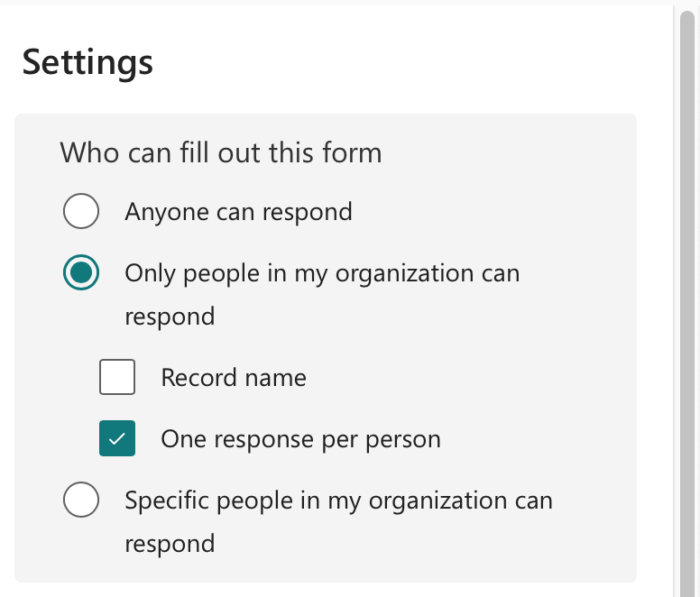The height and width of the screenshot is (597, 700).
Task: Click the 'One response per person' label
Action: [300, 439]
